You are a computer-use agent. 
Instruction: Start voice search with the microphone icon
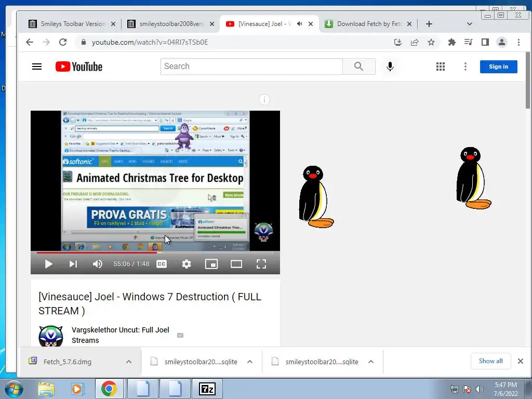390,66
